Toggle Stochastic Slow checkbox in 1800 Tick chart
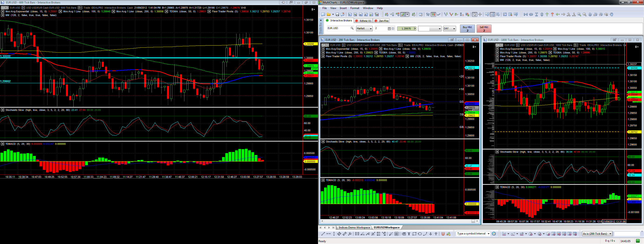This screenshot has width=644, height=244. click(497, 152)
